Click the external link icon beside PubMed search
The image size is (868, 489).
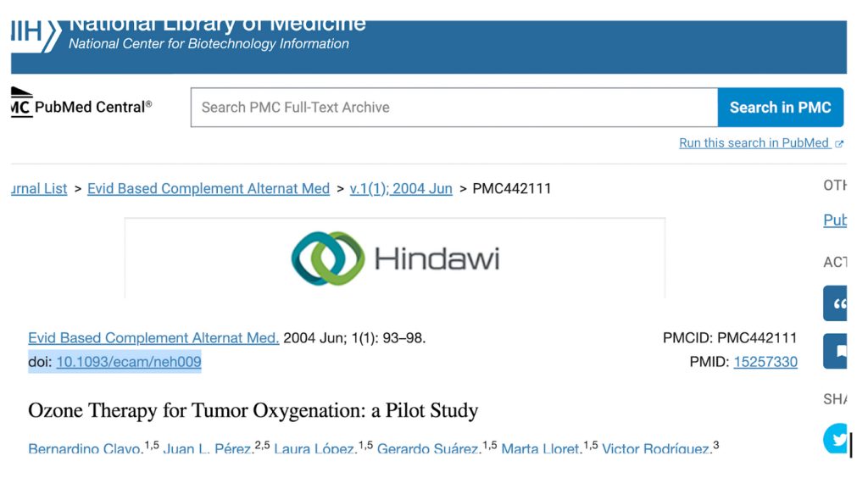click(x=839, y=144)
